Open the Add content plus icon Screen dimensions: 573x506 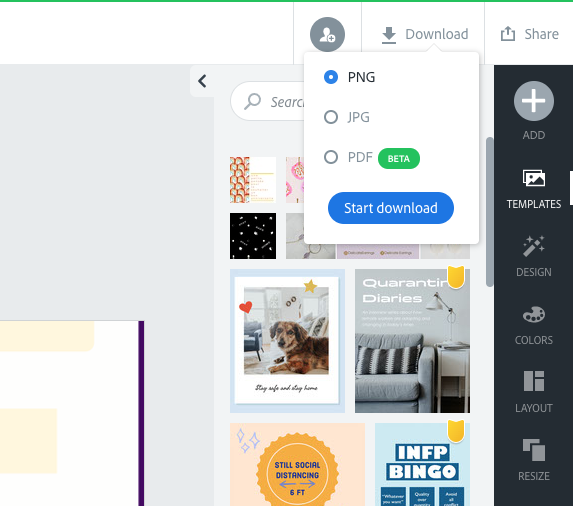[534, 101]
